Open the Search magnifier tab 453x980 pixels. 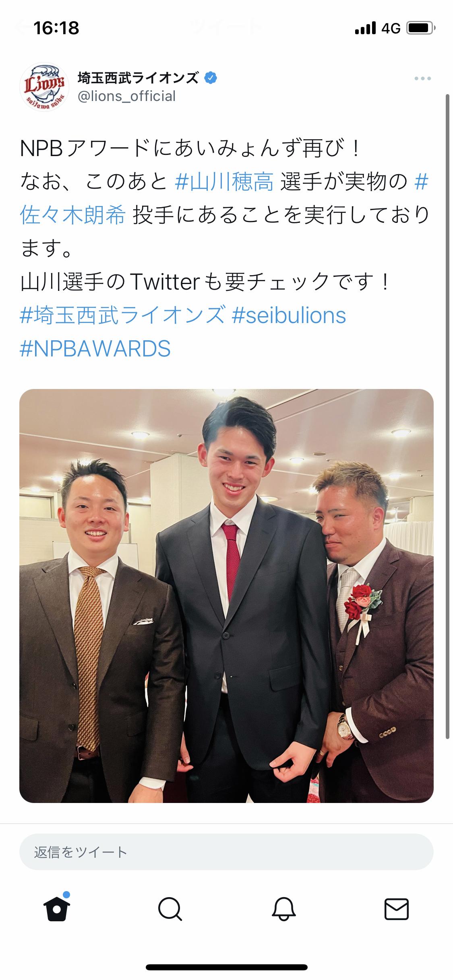tap(170, 909)
